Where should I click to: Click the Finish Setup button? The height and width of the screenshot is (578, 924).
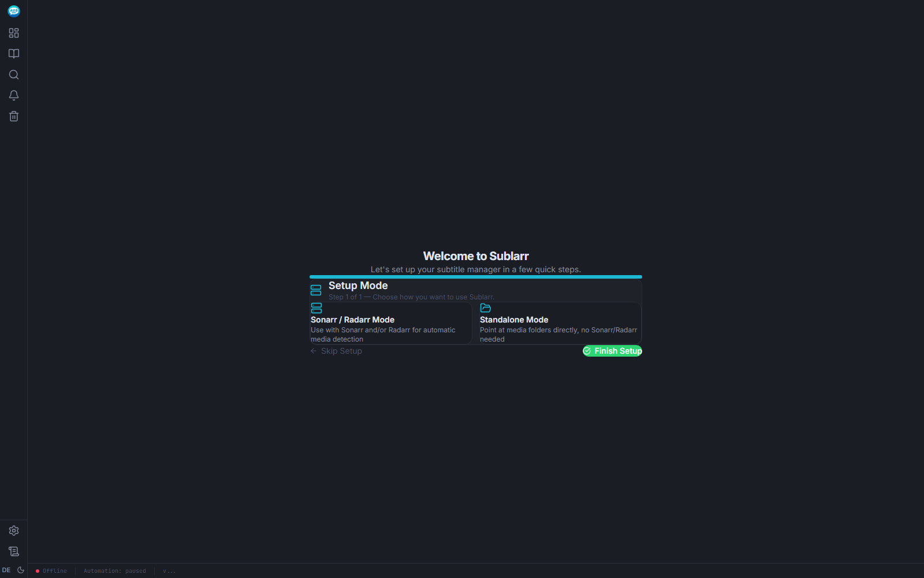click(612, 351)
